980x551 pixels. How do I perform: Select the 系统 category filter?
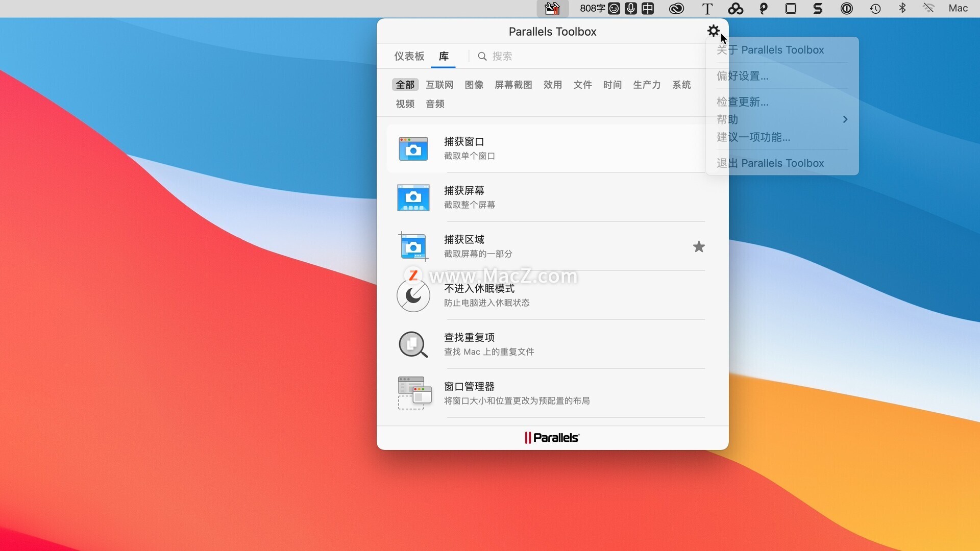[681, 85]
